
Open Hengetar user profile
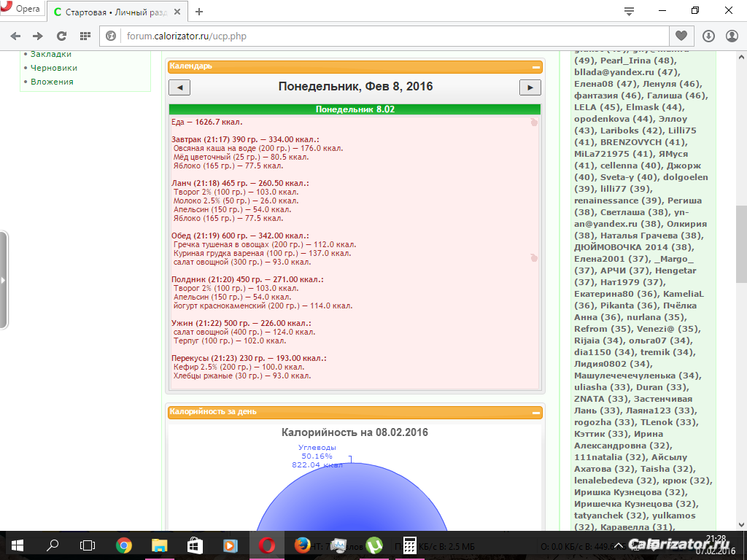pos(676,271)
